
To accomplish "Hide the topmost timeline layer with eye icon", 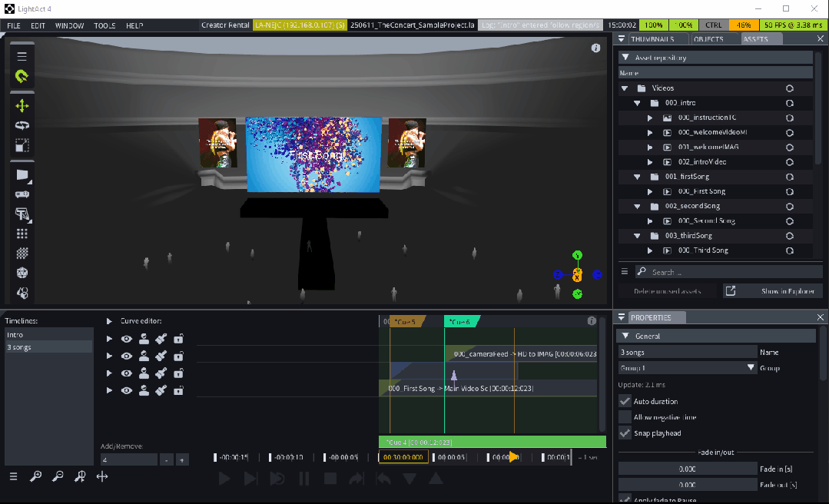I will point(126,339).
